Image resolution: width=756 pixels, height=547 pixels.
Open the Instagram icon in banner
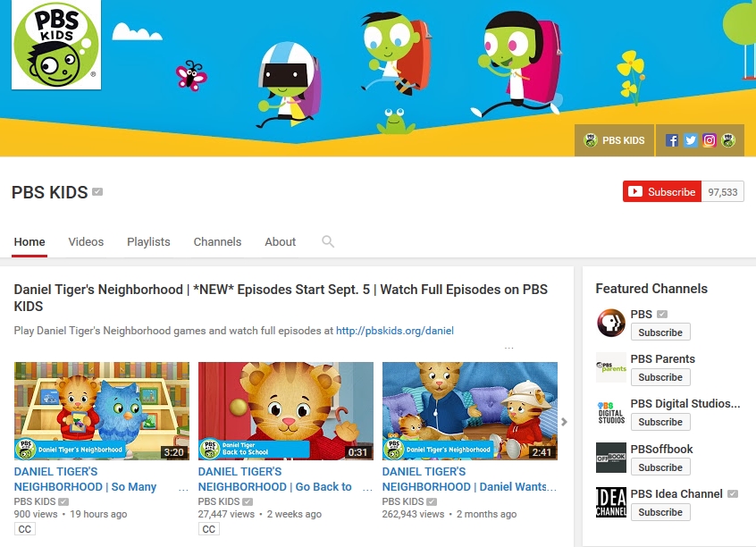pos(710,140)
